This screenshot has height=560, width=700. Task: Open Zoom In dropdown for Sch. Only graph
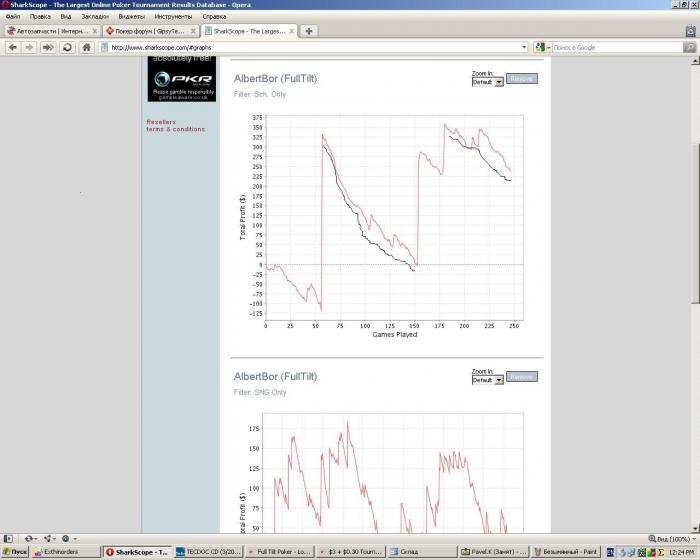click(488, 82)
